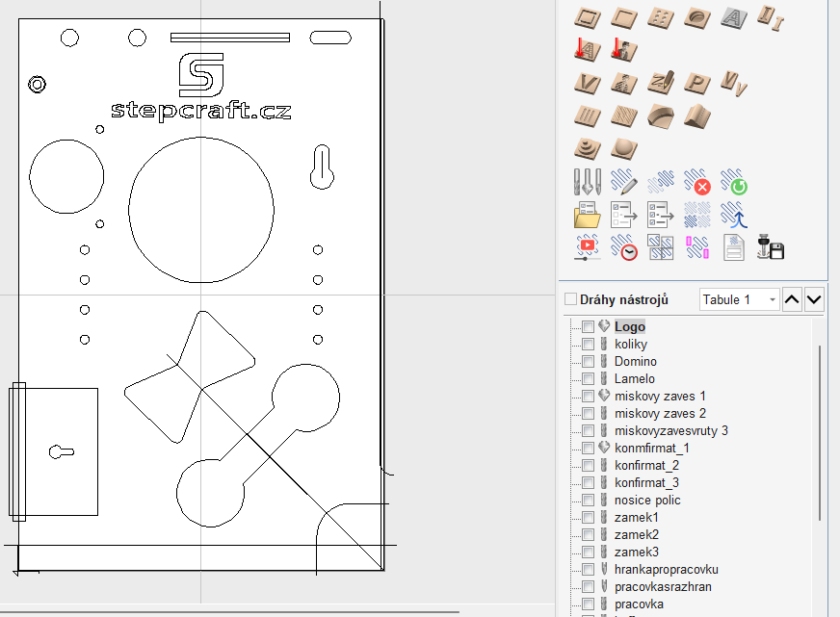Screen dimensions: 840x617
Task: Open the Texture toolpath tool
Action: (x=624, y=116)
